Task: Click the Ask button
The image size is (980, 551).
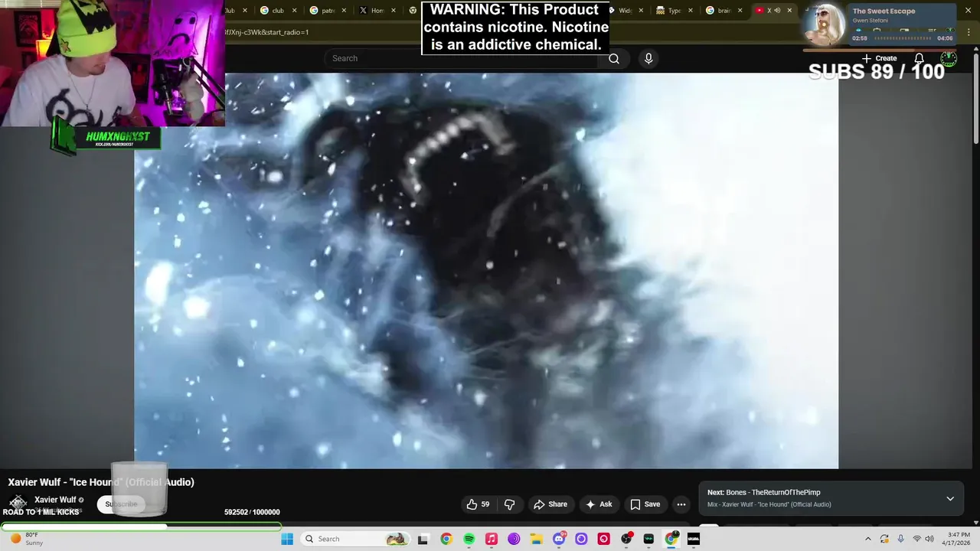Action: [x=599, y=504]
